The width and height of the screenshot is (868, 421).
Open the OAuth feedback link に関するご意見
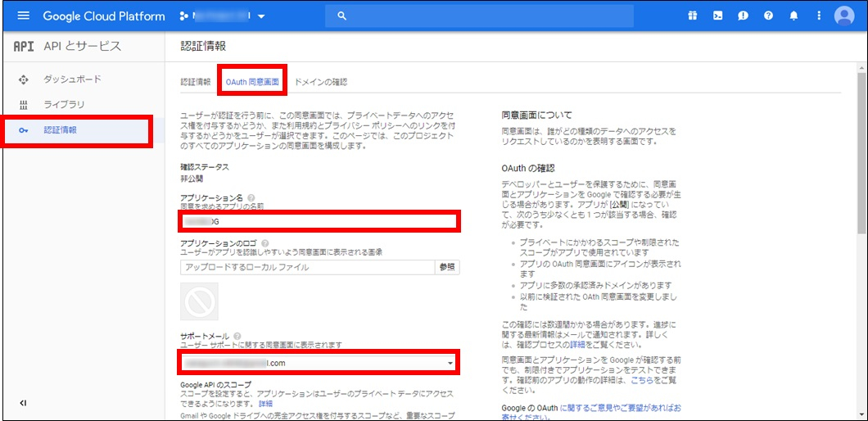[x=620, y=408]
